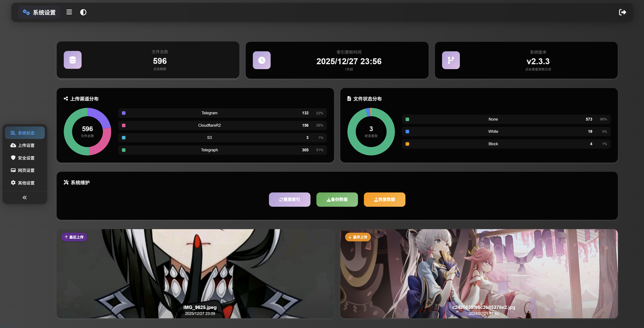
Task: Click the database icon on the file count card
Action: point(73,60)
